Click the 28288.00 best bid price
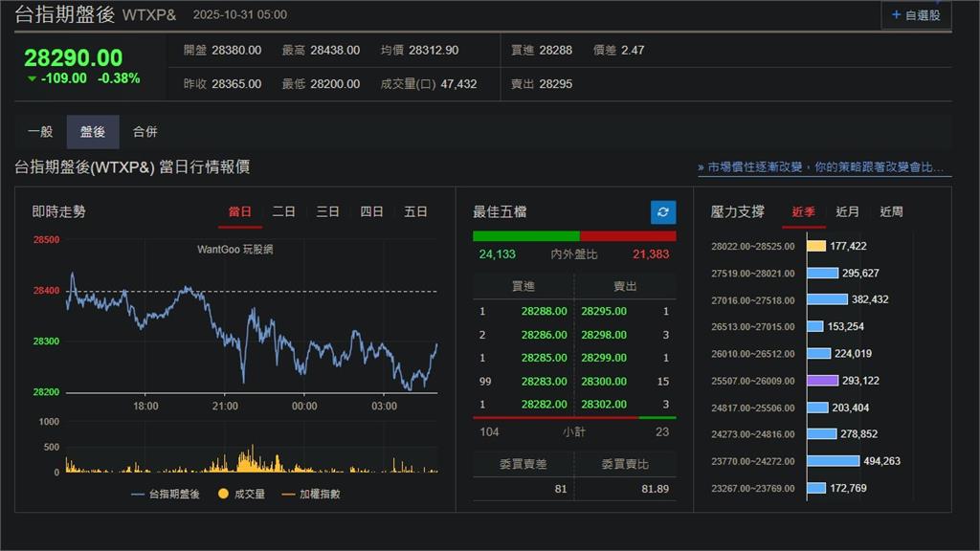Screen dimensions: 980x551 tap(544, 311)
